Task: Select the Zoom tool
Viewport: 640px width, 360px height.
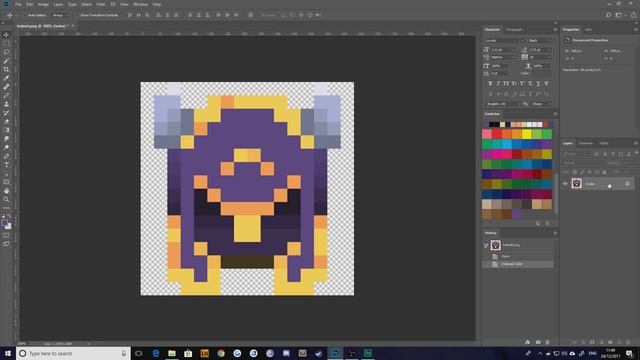Action: click(6, 199)
